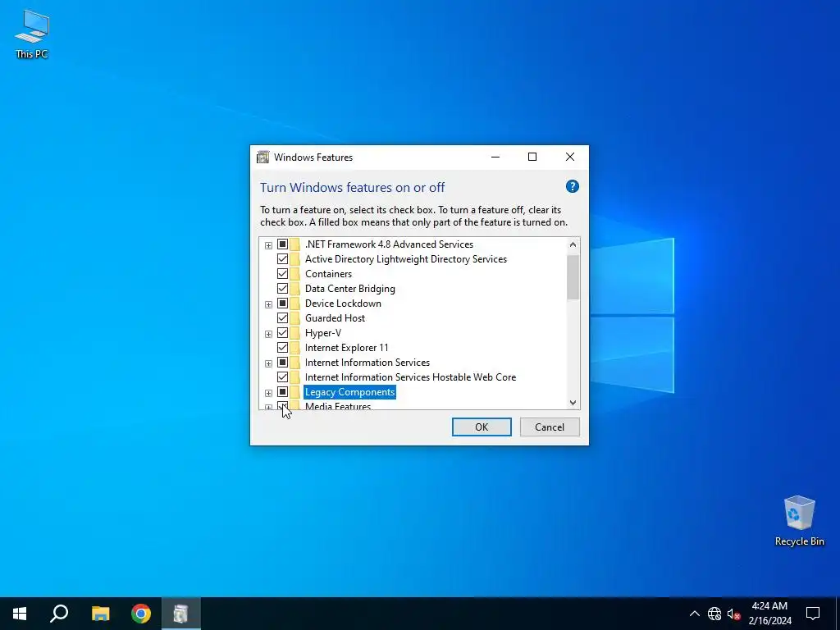
Task: Expand the Legacy Components node
Action: pyautogui.click(x=268, y=393)
